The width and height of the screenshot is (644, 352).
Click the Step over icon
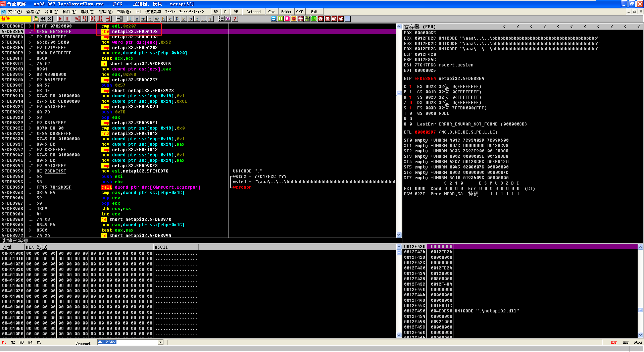pos(85,19)
